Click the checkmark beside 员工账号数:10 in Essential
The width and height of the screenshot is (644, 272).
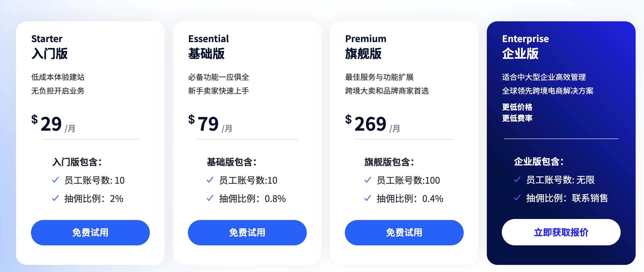pos(210,180)
